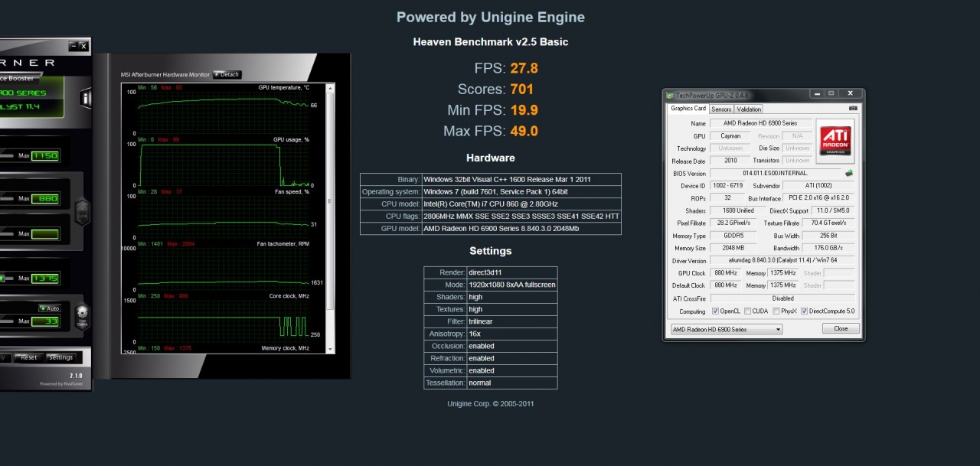The height and width of the screenshot is (466, 980).
Task: Maximize the GPU-Z window
Action: click(831, 93)
